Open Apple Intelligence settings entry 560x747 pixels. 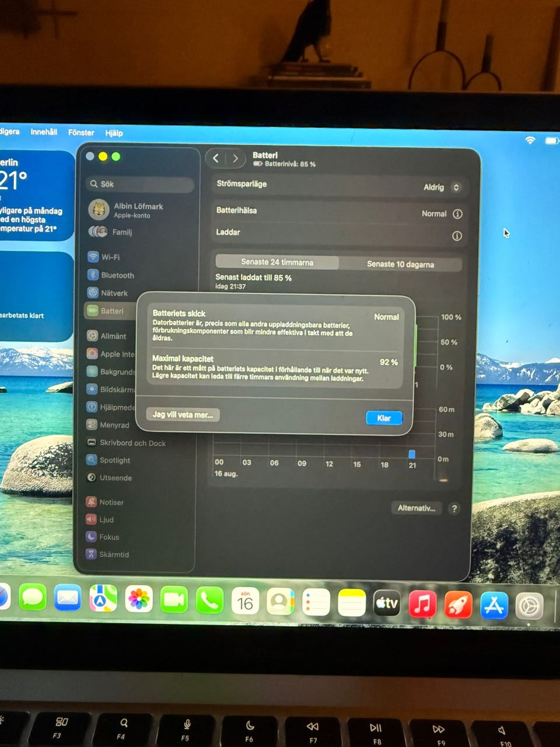[110, 354]
